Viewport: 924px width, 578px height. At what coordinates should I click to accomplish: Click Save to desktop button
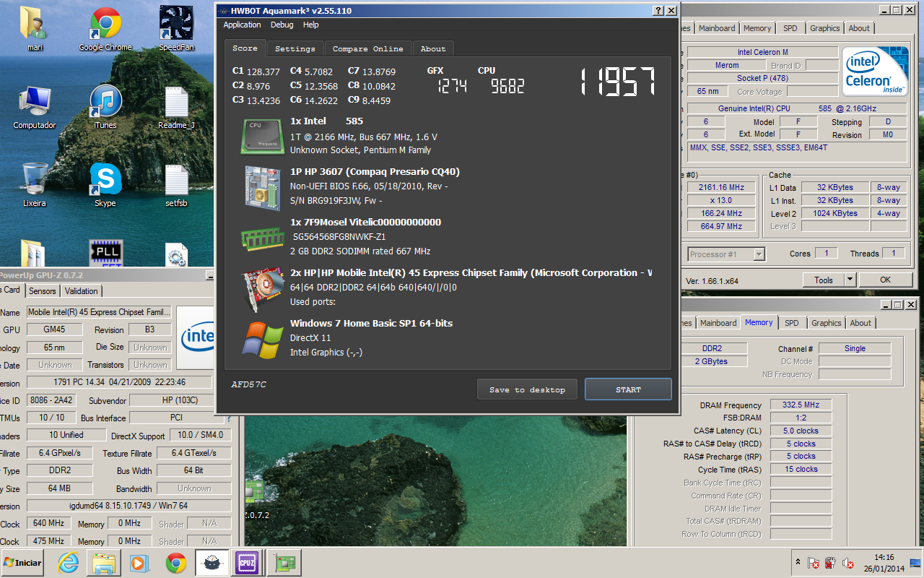click(527, 389)
